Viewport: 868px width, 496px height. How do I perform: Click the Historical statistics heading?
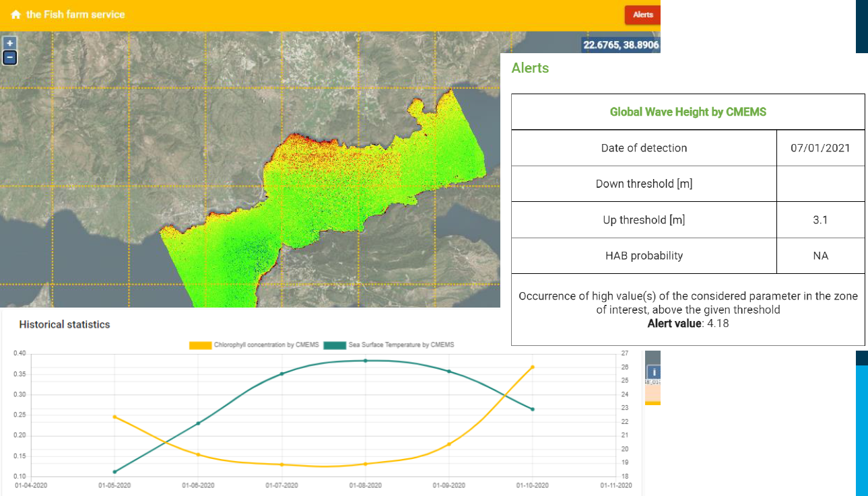[x=65, y=324]
